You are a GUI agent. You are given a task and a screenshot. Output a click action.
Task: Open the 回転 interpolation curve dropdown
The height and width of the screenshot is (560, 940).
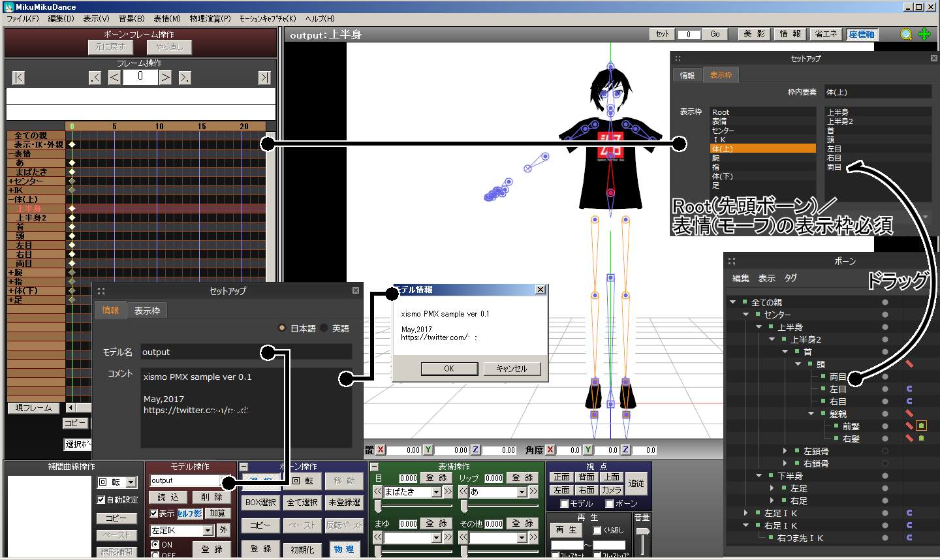pos(131,482)
